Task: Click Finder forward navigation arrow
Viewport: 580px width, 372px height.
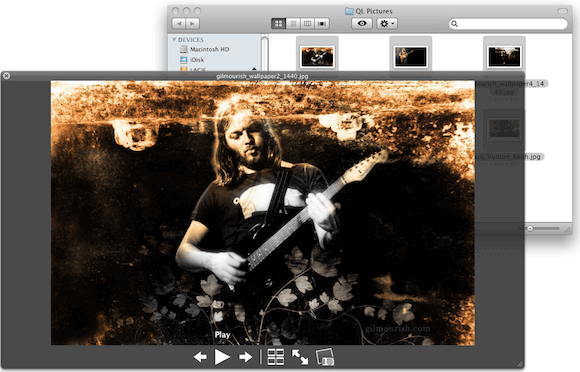Action: (x=192, y=24)
